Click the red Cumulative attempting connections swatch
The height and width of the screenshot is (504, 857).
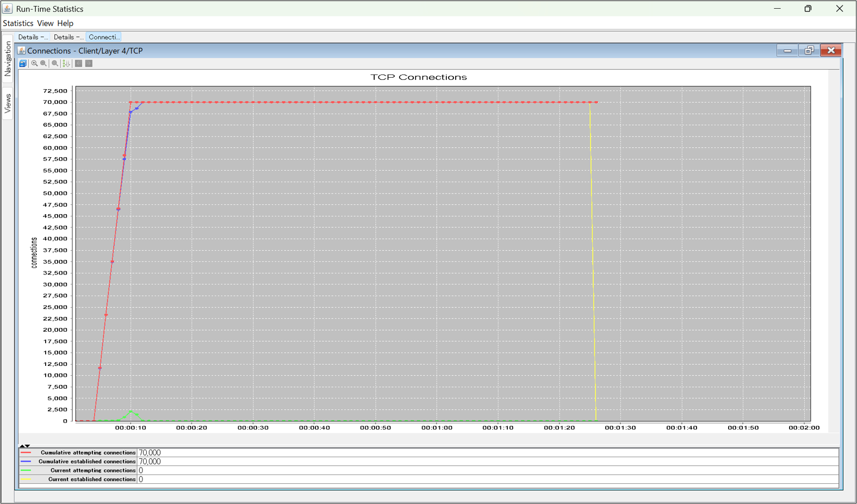[26, 452]
